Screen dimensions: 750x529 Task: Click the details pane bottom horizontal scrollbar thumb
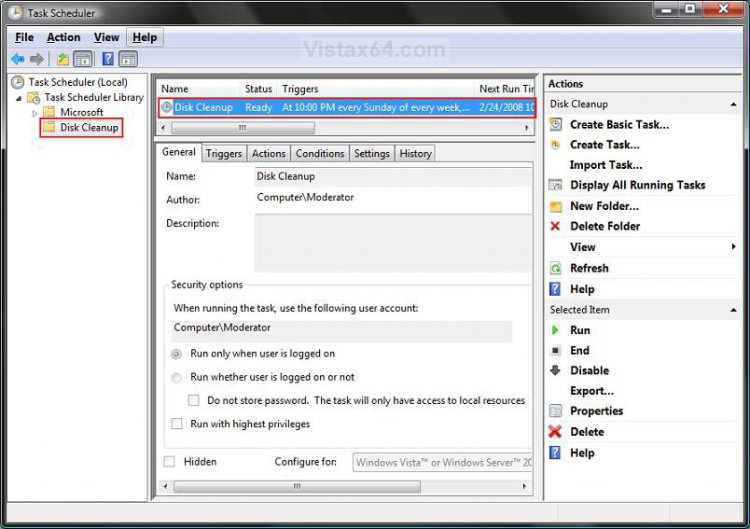[x=297, y=486]
